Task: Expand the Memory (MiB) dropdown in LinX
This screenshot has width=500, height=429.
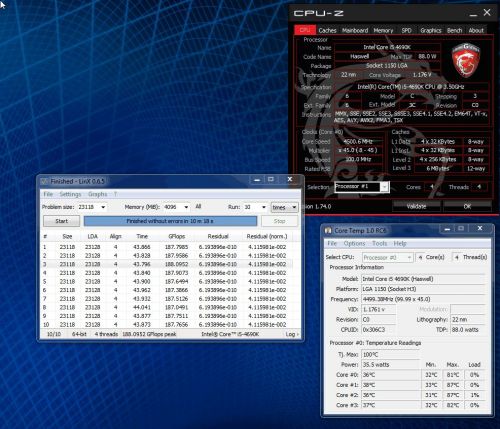Action: [186, 207]
